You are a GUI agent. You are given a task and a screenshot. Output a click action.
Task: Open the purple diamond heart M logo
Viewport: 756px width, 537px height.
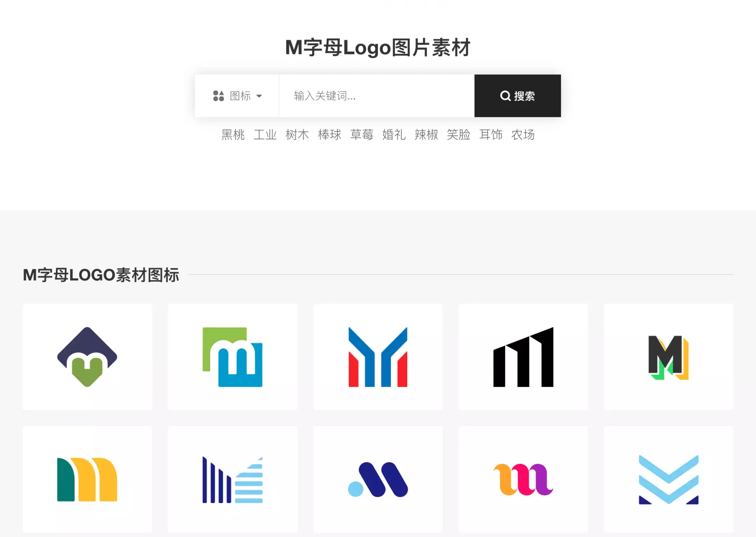87,357
